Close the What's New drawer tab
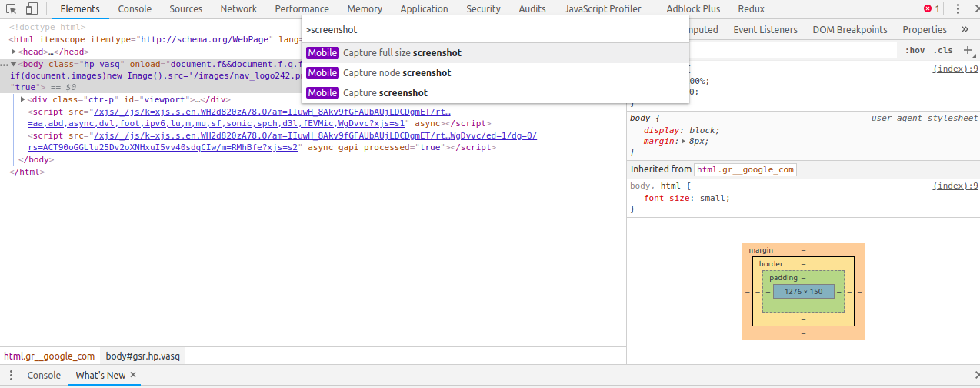The width and height of the screenshot is (980, 388). click(x=133, y=375)
